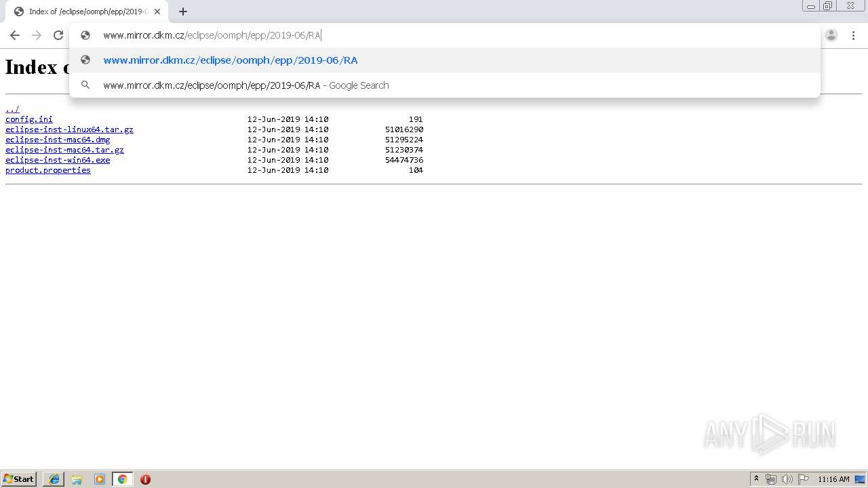Close the Index of /eclipse tab

[157, 12]
